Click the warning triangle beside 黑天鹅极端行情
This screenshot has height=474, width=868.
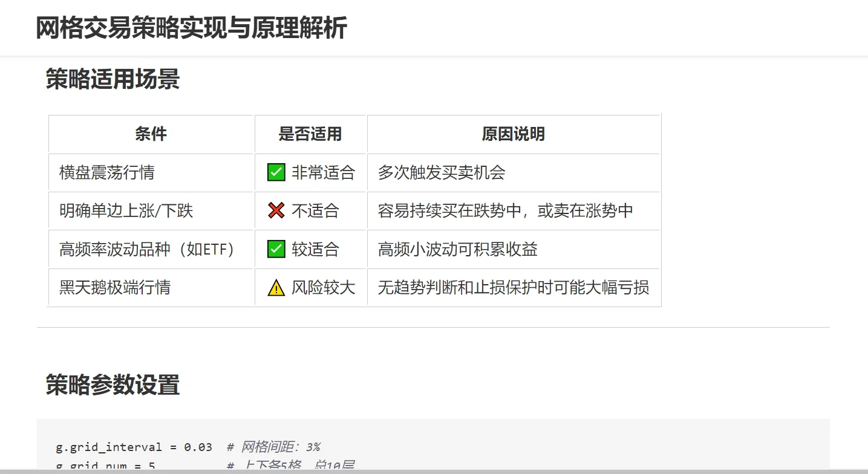pos(276,288)
